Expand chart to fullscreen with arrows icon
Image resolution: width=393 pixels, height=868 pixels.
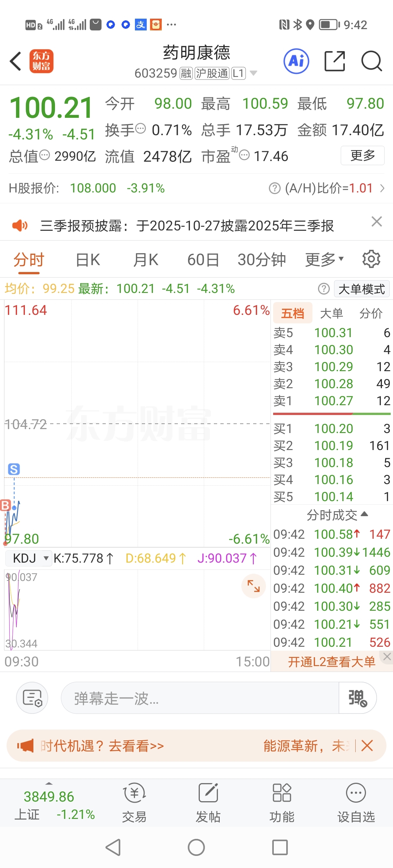coord(253,586)
